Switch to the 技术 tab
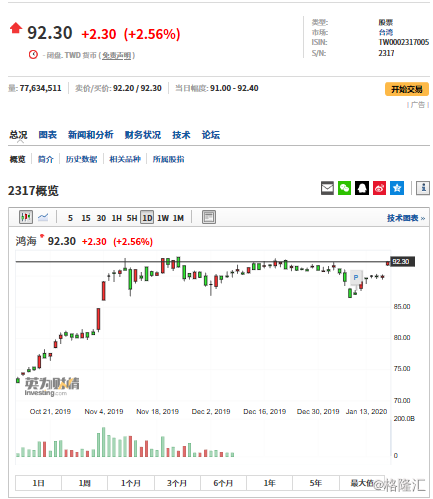Screen dimensions: 433x499 point(181,135)
